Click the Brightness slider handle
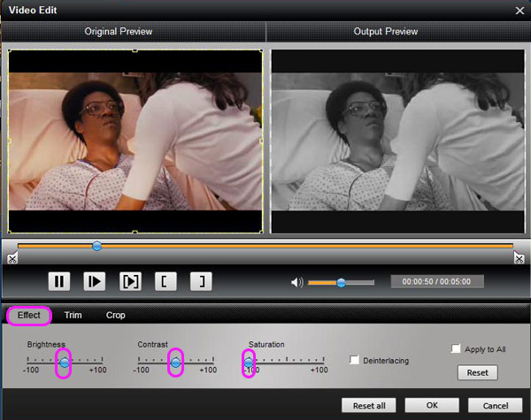Image resolution: width=531 pixels, height=420 pixels. 63,363
